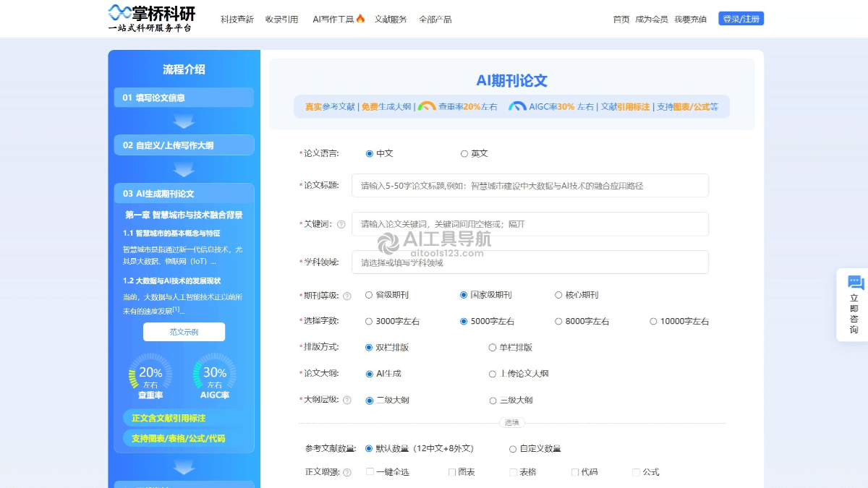Click the fire icon beside AI写作工具

[361, 19]
